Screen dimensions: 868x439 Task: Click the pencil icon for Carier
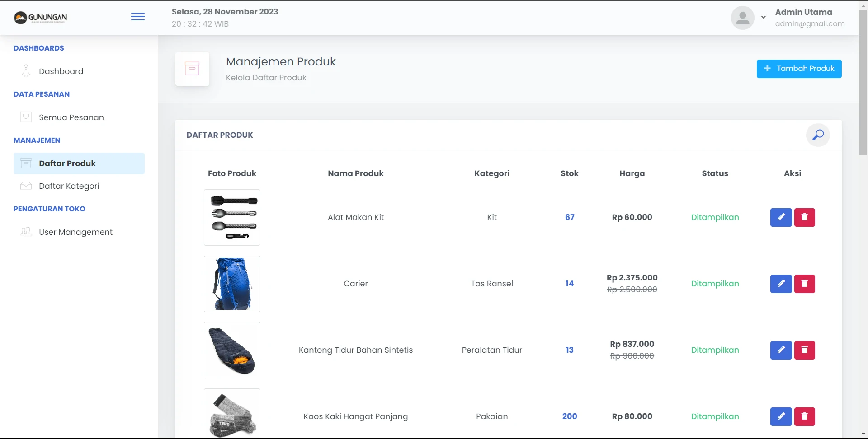(781, 284)
